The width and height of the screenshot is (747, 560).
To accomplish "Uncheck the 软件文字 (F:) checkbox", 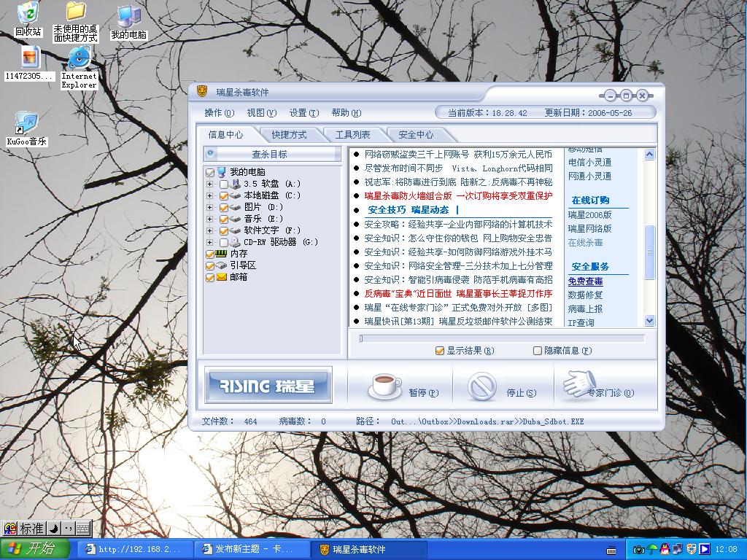I will pos(223,231).
